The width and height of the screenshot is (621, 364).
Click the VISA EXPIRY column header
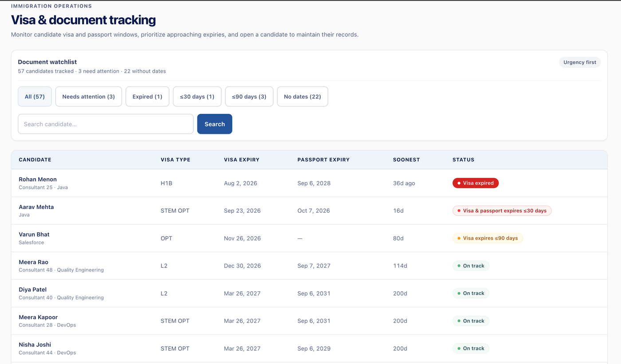coord(242,160)
